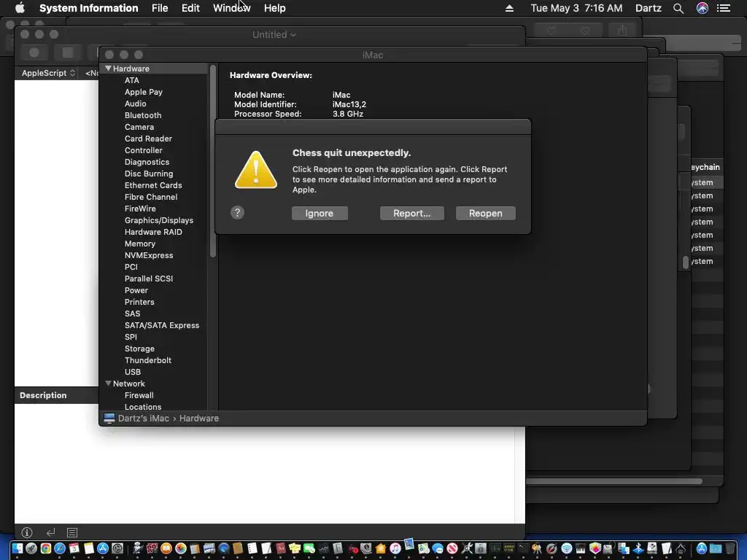The width and height of the screenshot is (747, 560).
Task: Open Notification Center list icon
Action: pyautogui.click(x=724, y=8)
